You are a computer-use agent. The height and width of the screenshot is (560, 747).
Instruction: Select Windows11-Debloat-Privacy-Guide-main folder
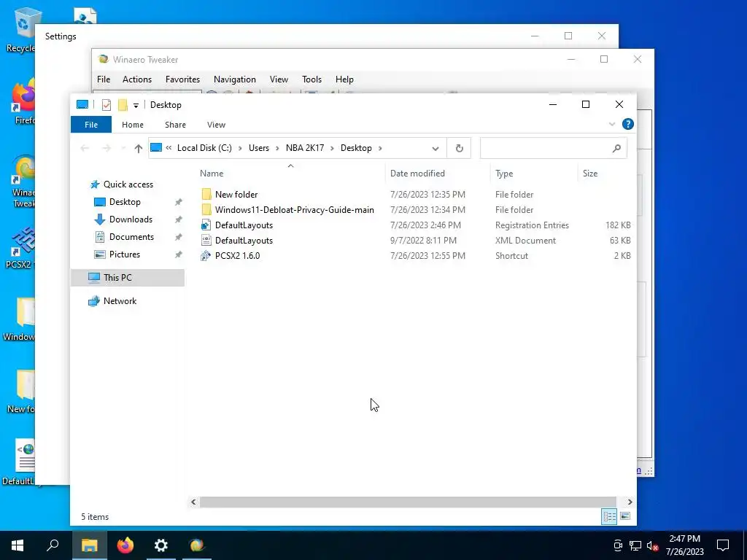click(x=295, y=209)
